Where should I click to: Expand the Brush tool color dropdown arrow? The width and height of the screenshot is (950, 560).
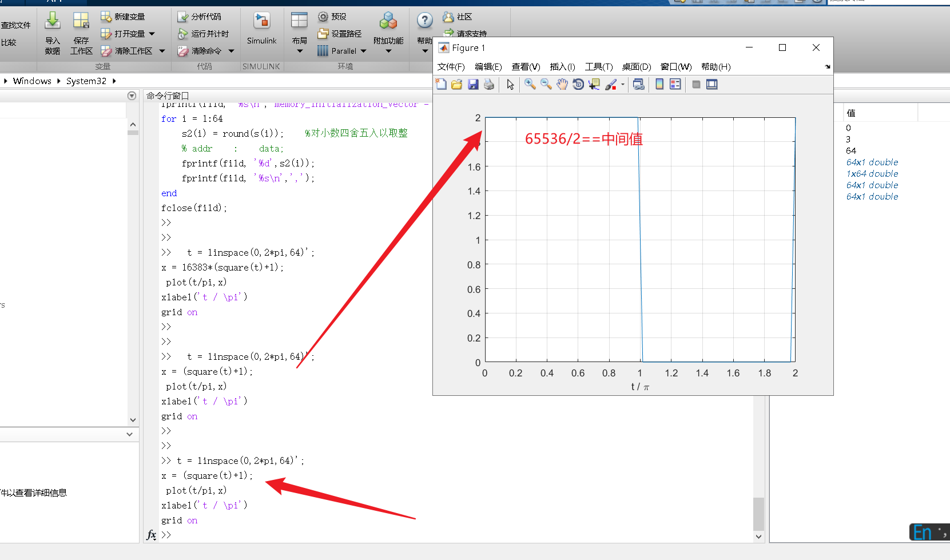click(623, 85)
